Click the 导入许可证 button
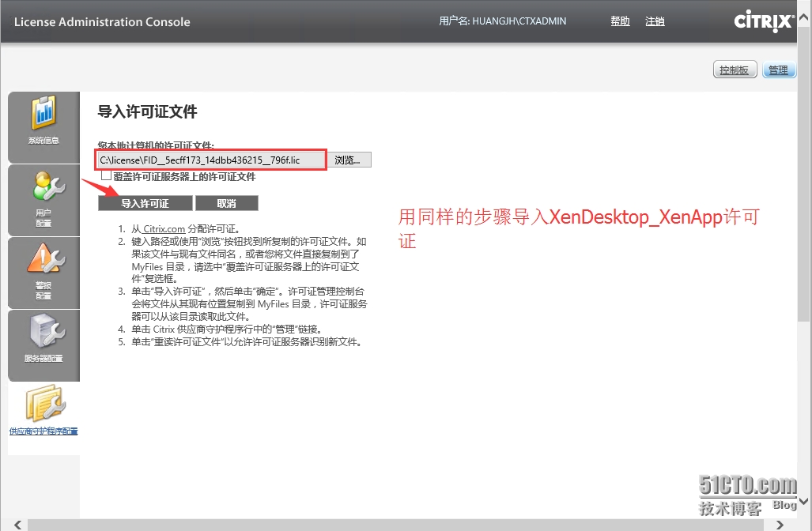 145,203
